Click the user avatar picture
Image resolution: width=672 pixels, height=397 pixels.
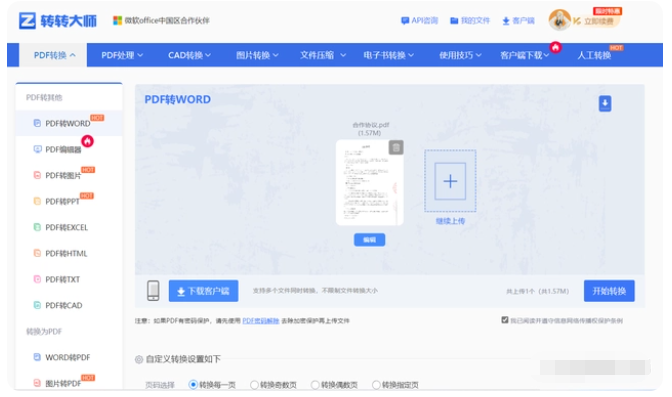559,20
